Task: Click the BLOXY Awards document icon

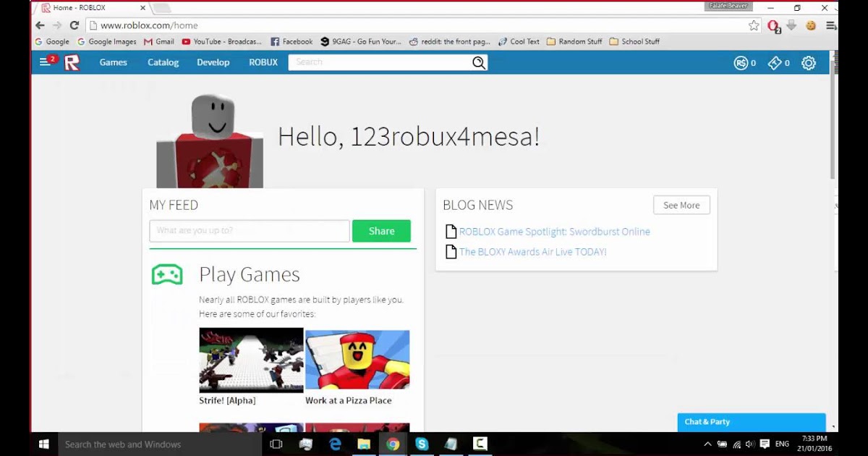Action: coord(451,252)
